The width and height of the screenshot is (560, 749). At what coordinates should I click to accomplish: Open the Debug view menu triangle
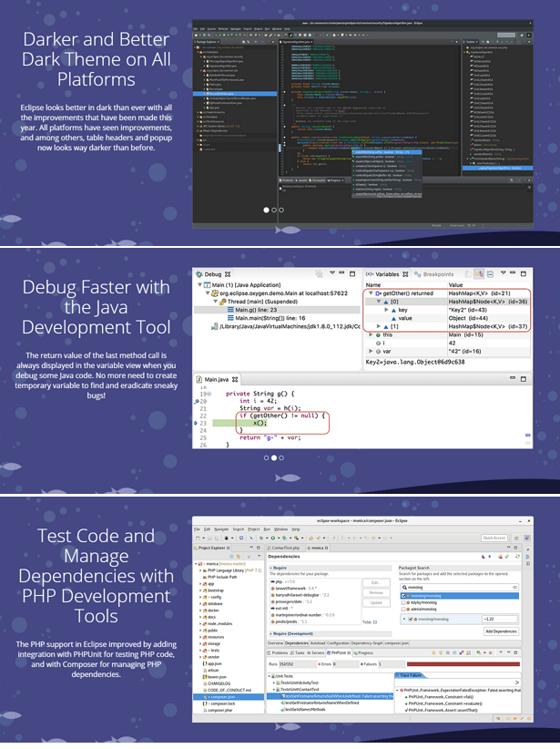(332, 272)
